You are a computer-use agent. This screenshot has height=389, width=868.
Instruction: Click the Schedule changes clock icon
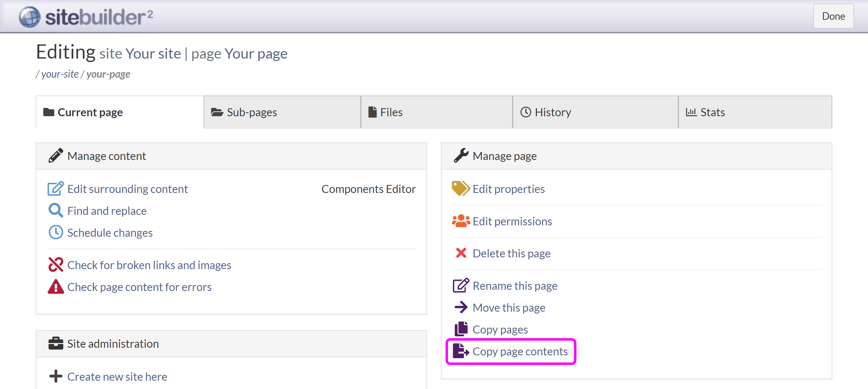point(55,232)
